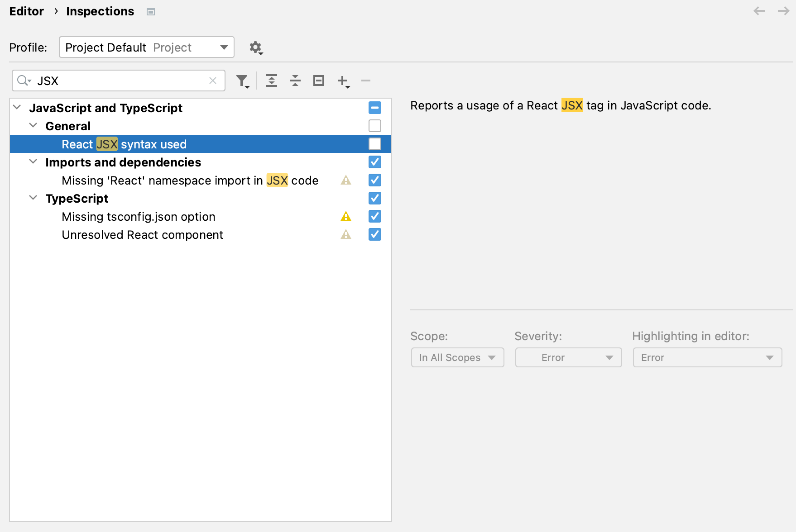Click the remove inspection minus icon
The image size is (796, 532).
click(365, 81)
